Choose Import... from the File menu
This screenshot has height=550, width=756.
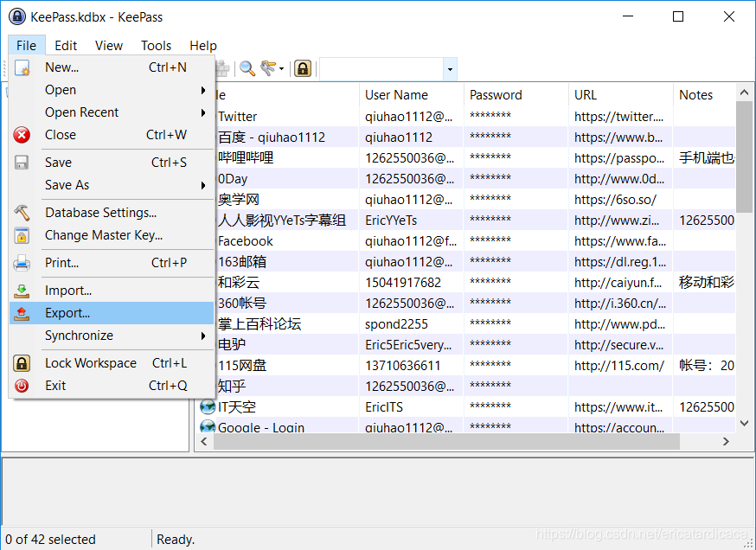tap(112, 291)
